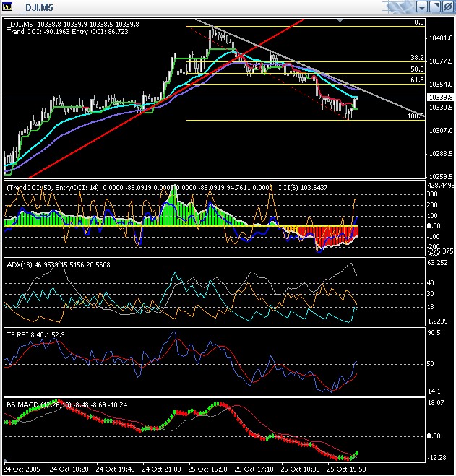Screen dimensions: 456x476
Task: Click the 25 Oct 18:30 time axis label
Action: click(x=300, y=469)
